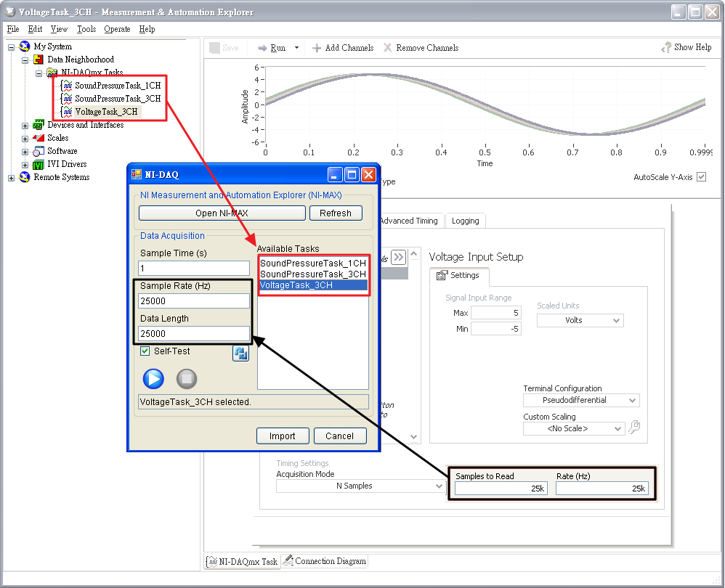Collapse the Data Neighborhood node
The width and height of the screenshot is (725, 588).
click(x=25, y=60)
